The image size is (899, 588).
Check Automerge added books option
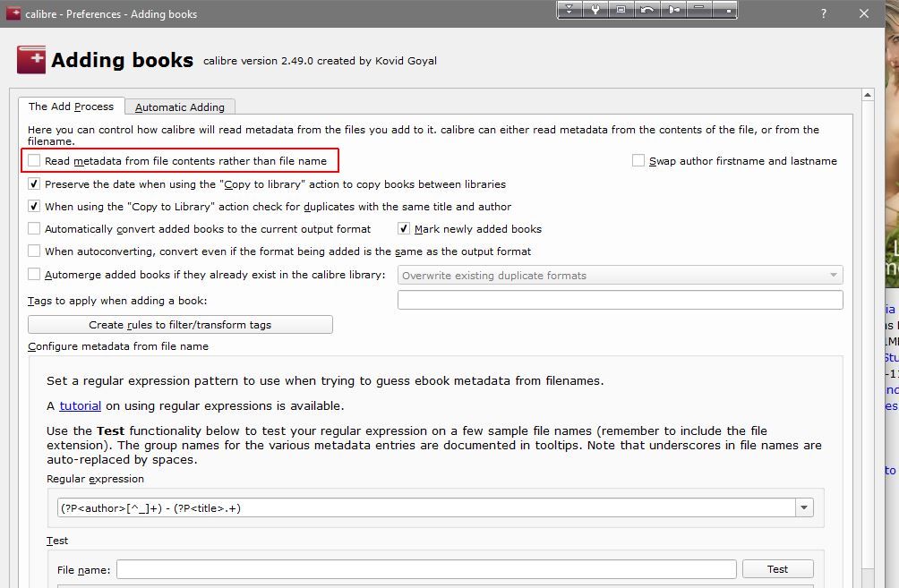pos(34,274)
